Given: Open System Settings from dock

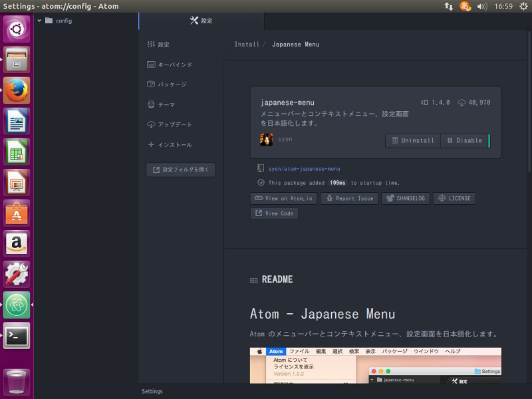Looking at the screenshot, I should click(17, 274).
